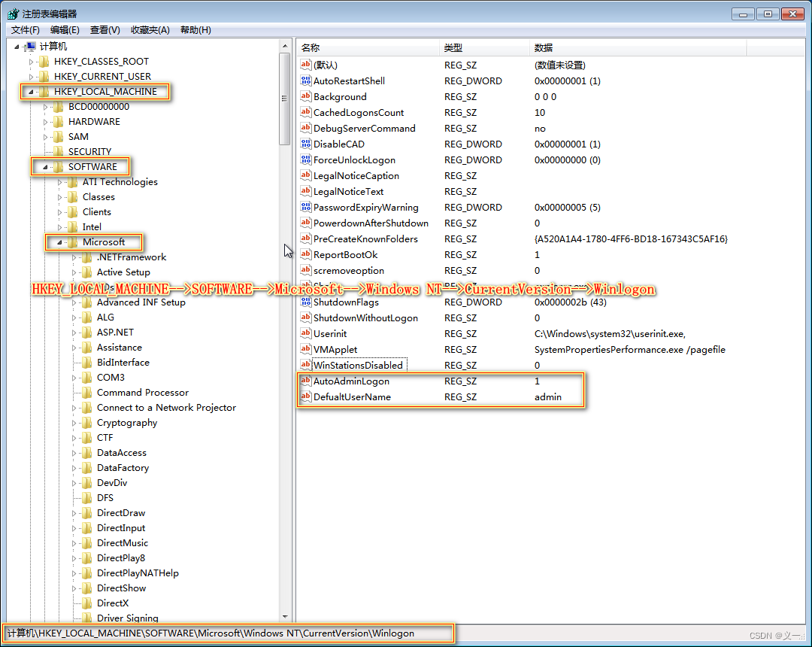Click the Background string value icon
The height and width of the screenshot is (647, 812).
305,96
